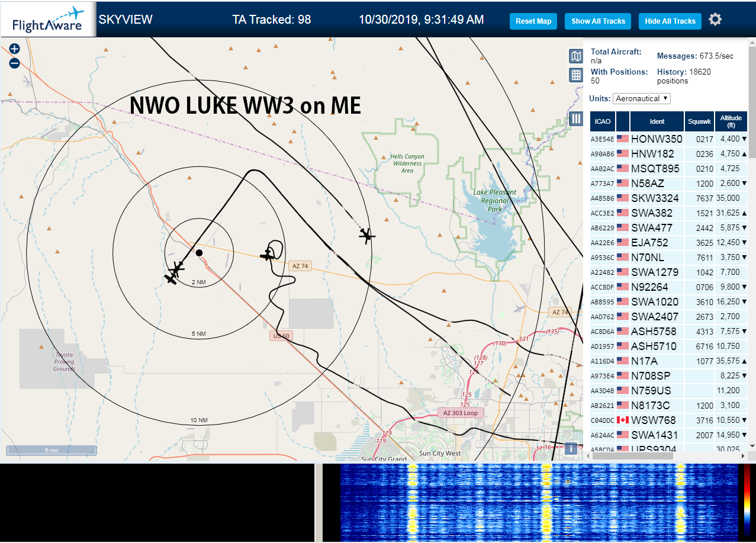This screenshot has height=543, width=756.
Task: Click the TA Tracked: 98 text
Action: 272,20
